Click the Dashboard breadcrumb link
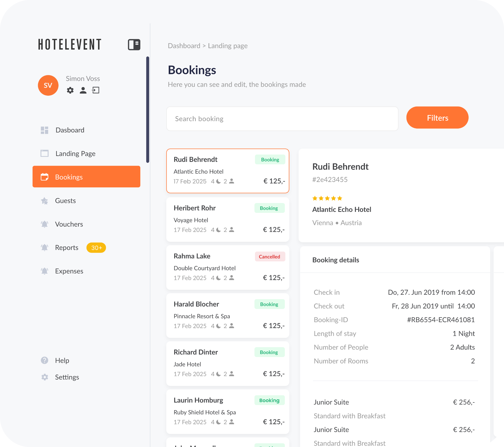Viewport: 504px width, 447px height. pos(184,46)
